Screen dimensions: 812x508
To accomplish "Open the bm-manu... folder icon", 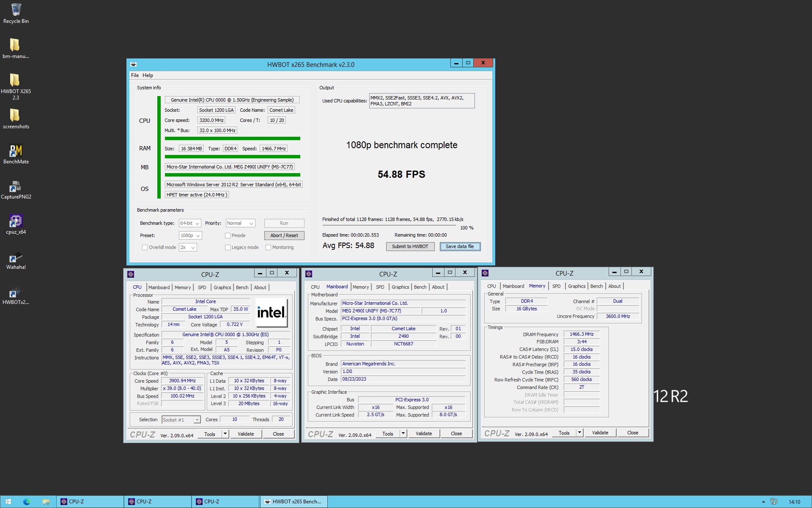I will (16, 49).
